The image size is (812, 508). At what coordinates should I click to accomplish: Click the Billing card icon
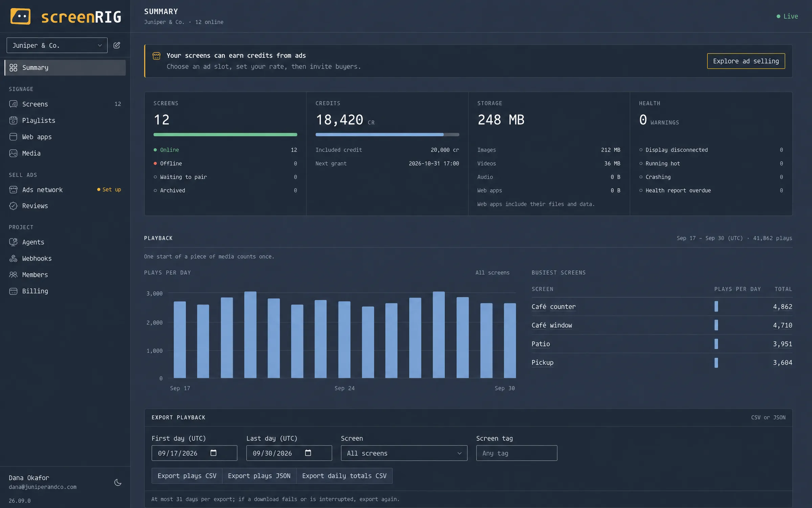click(x=13, y=291)
